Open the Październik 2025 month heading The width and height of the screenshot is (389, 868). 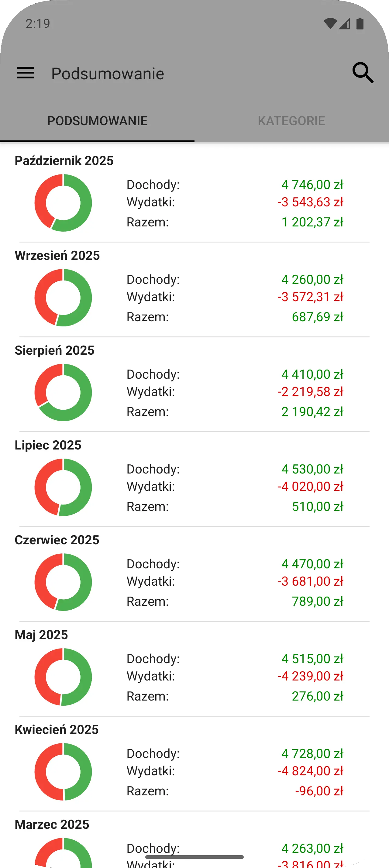[64, 161]
